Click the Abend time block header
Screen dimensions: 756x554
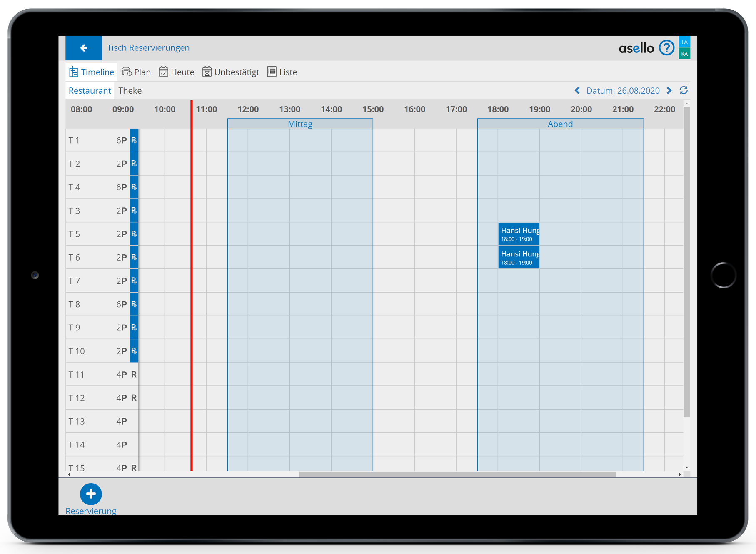click(x=560, y=124)
